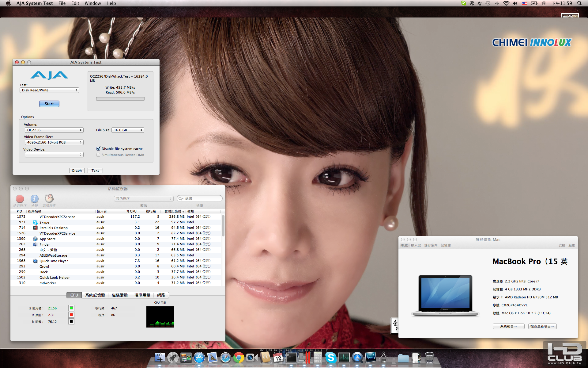Click the green user CPU color swatch

tap(71, 308)
